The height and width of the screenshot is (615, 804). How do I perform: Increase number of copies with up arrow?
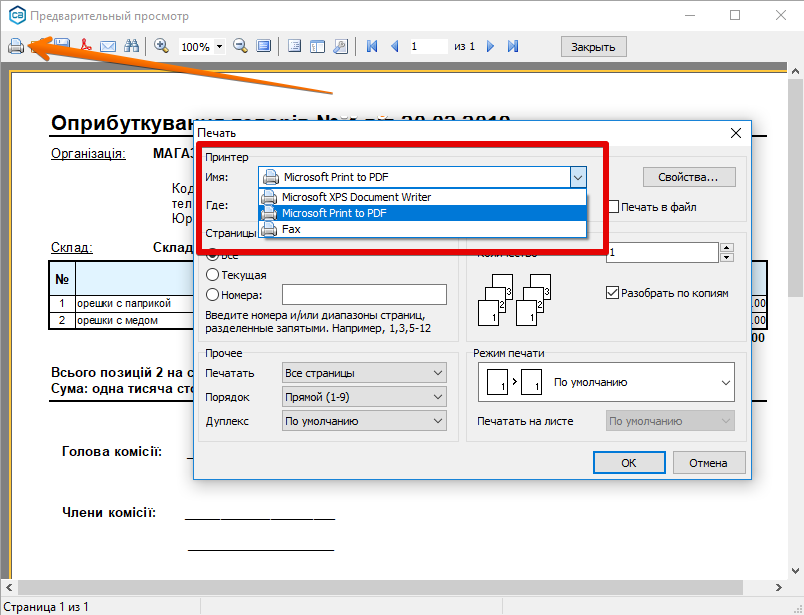(727, 248)
